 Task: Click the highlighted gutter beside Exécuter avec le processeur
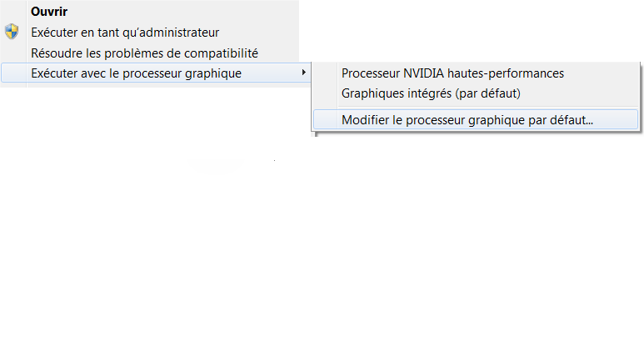(13, 73)
